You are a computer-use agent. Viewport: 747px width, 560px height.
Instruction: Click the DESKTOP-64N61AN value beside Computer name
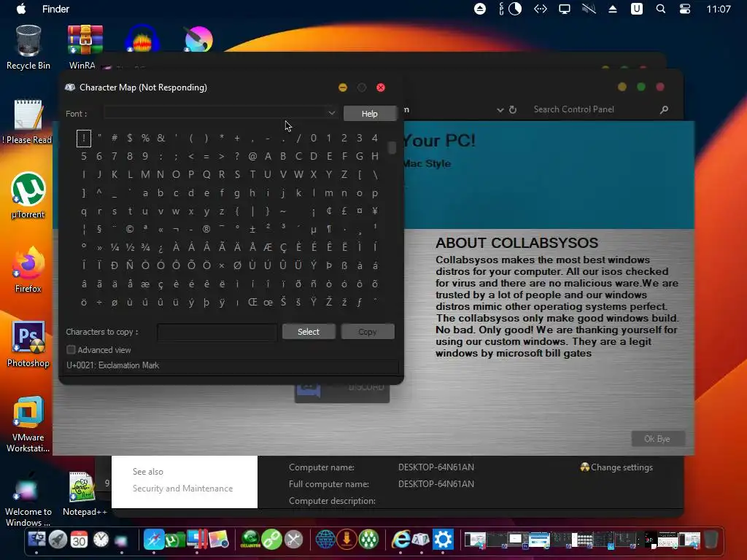436,467
